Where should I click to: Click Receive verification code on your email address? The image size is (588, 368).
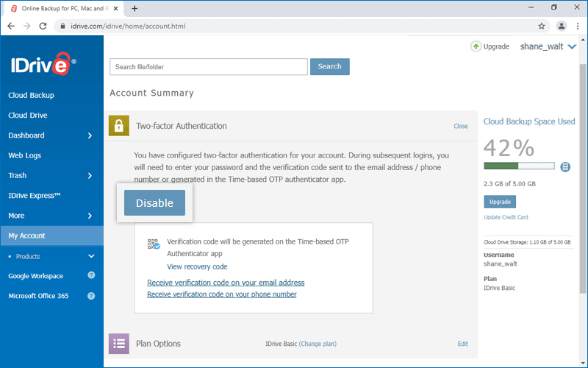tap(226, 283)
